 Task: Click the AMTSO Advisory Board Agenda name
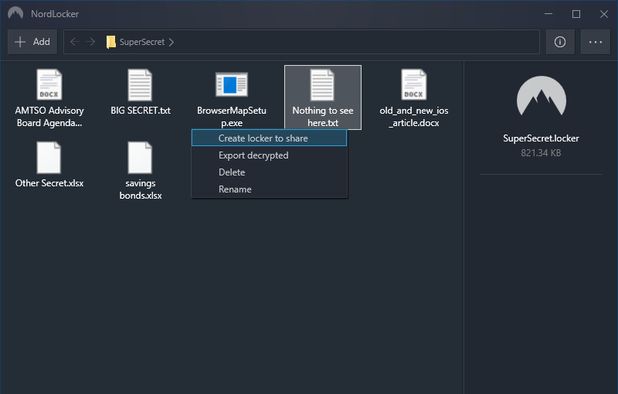(49, 117)
